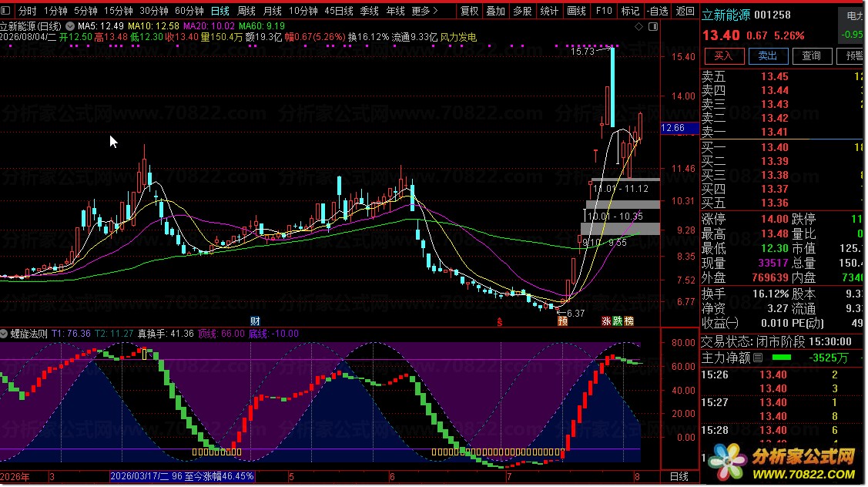Switch to the 月线 monthly chart tab
868x487 pixels.
(x=273, y=11)
